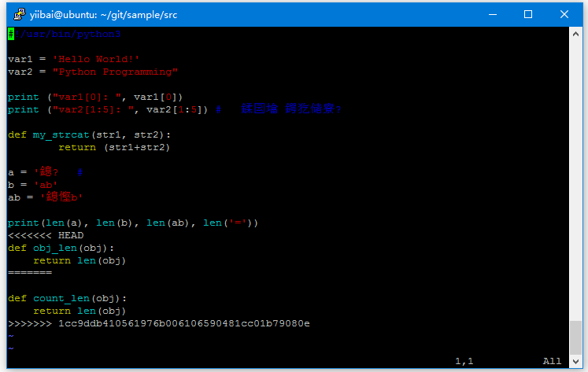The width and height of the screenshot is (588, 372).
Task: Click the def count_len(obj) line
Action: (x=67, y=298)
